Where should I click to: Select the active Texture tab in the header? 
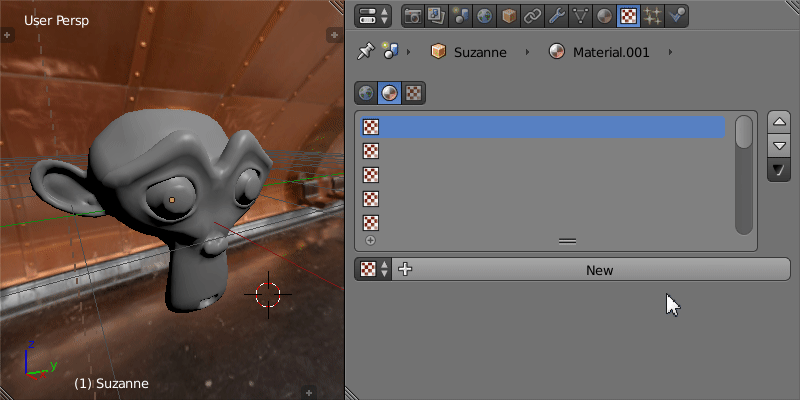pyautogui.click(x=629, y=16)
